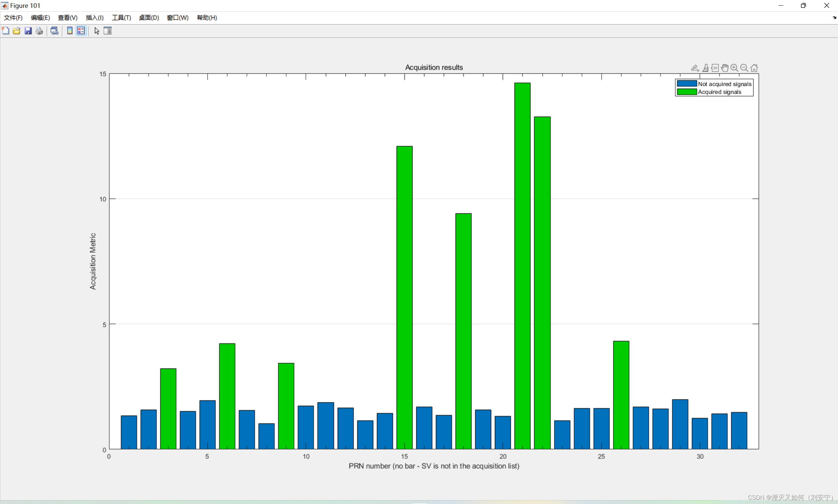Save the figure with floppy disk icon

point(28,31)
